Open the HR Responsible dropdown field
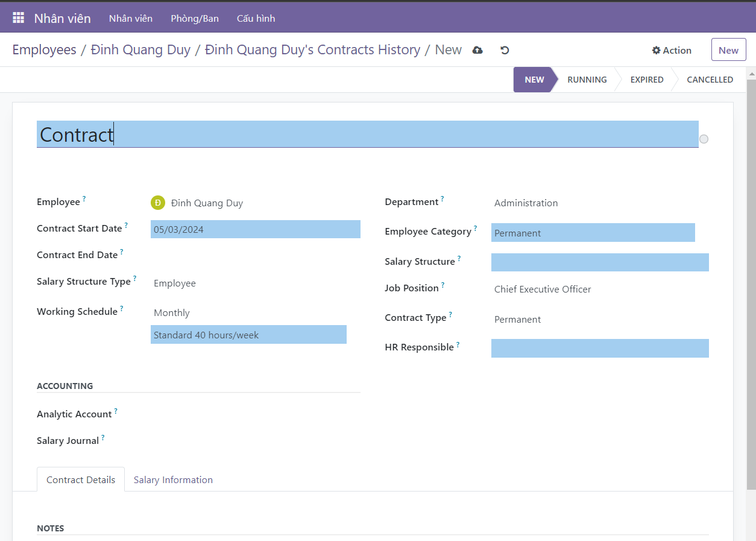Screen dimensions: 756x541 tap(599, 348)
